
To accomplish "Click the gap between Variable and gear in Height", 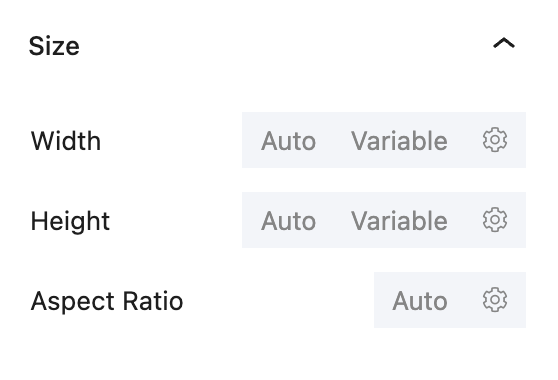I will coord(465,220).
